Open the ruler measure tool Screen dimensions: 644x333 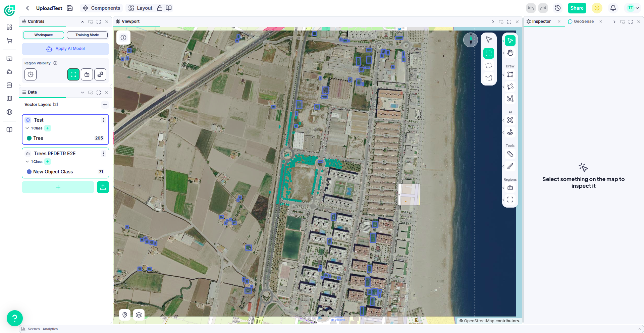tap(510, 154)
